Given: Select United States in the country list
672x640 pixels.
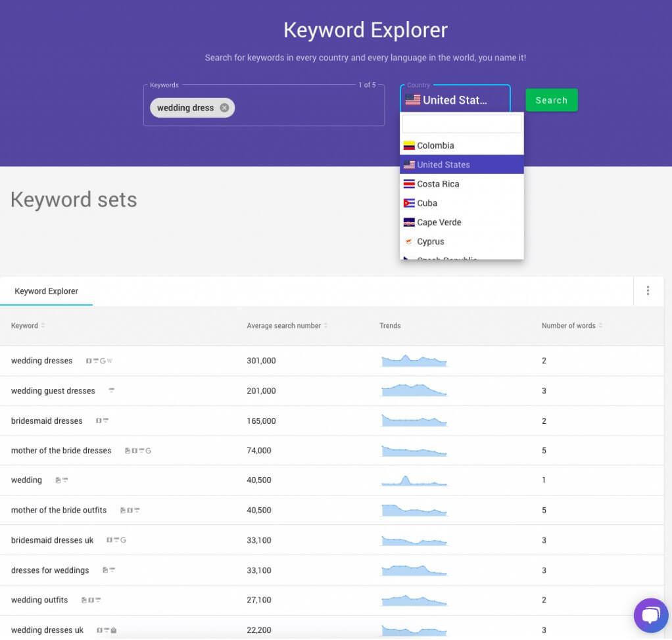Looking at the screenshot, I should [x=462, y=164].
